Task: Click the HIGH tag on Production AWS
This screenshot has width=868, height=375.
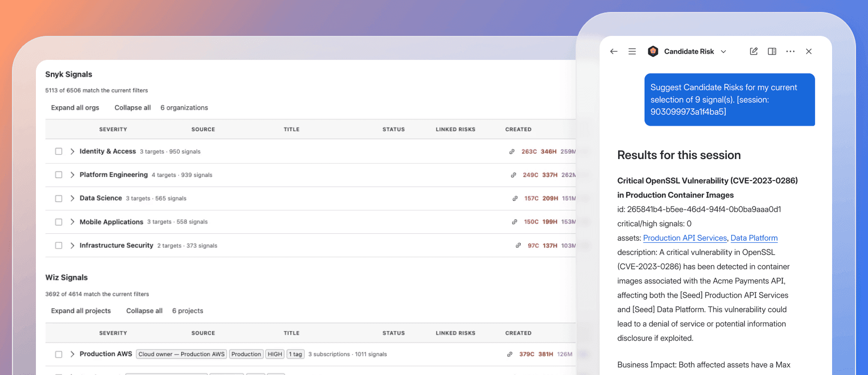Action: (275, 354)
